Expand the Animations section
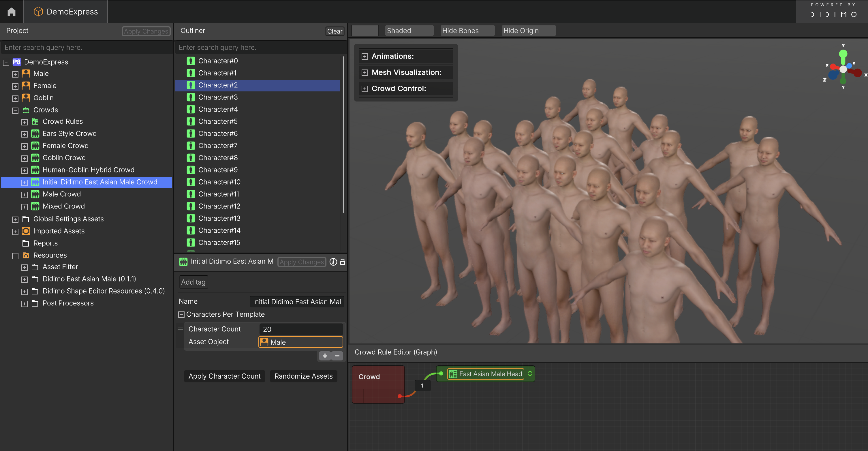The height and width of the screenshot is (451, 868). (x=365, y=56)
